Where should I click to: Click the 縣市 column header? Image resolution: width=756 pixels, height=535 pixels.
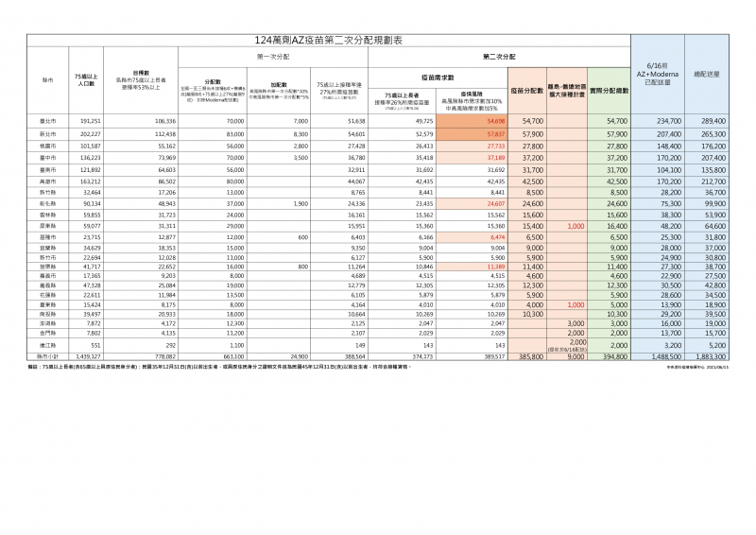point(47,80)
